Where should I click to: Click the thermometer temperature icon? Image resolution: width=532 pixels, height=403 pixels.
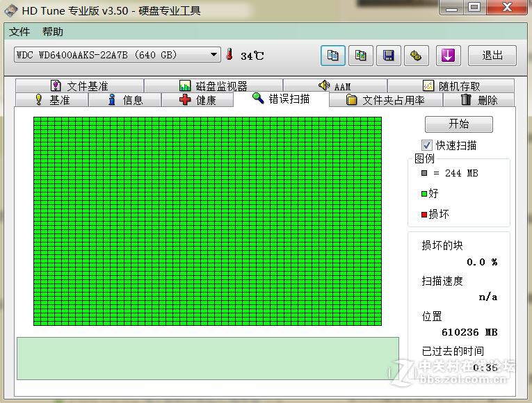pos(229,54)
